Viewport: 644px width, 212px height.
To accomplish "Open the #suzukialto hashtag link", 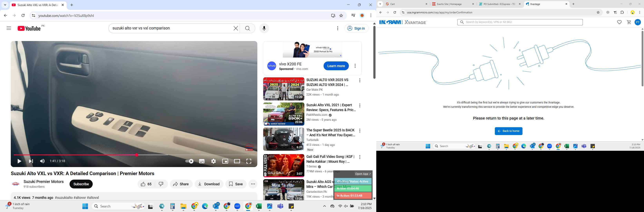I will [x=64, y=198].
